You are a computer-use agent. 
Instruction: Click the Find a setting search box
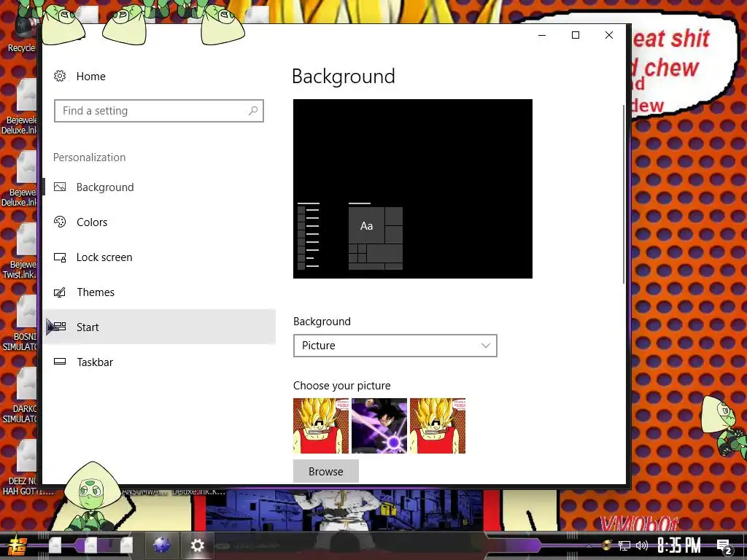click(x=158, y=111)
